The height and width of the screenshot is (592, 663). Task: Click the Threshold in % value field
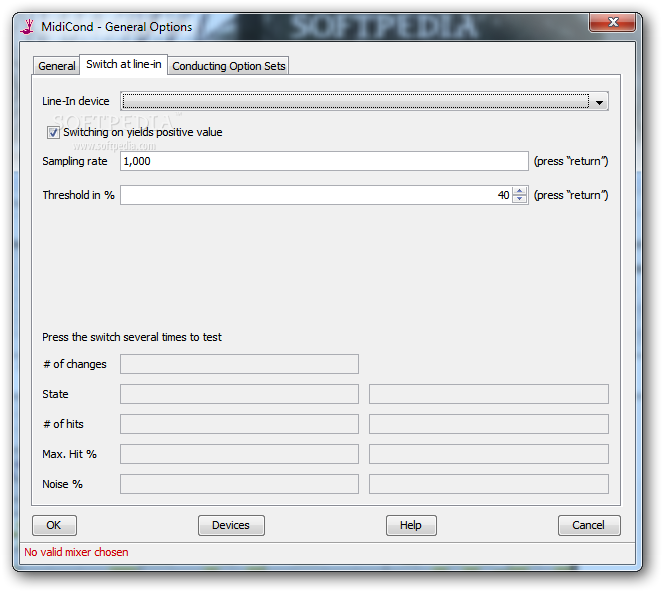tap(316, 195)
